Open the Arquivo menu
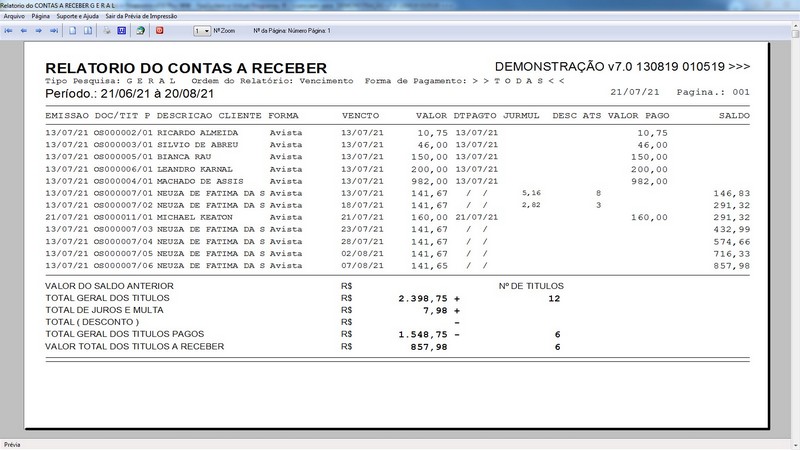800x450 pixels. [x=14, y=16]
